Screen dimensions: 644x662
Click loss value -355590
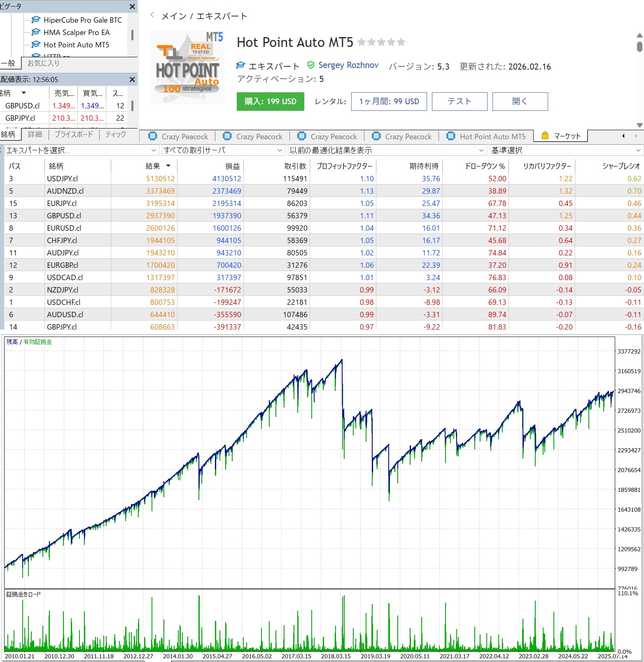click(228, 314)
